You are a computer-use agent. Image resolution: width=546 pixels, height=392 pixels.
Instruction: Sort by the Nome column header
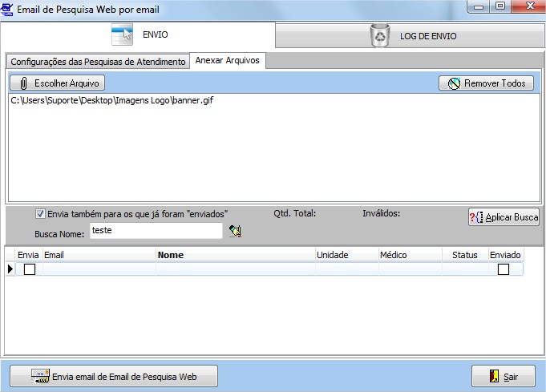235,255
